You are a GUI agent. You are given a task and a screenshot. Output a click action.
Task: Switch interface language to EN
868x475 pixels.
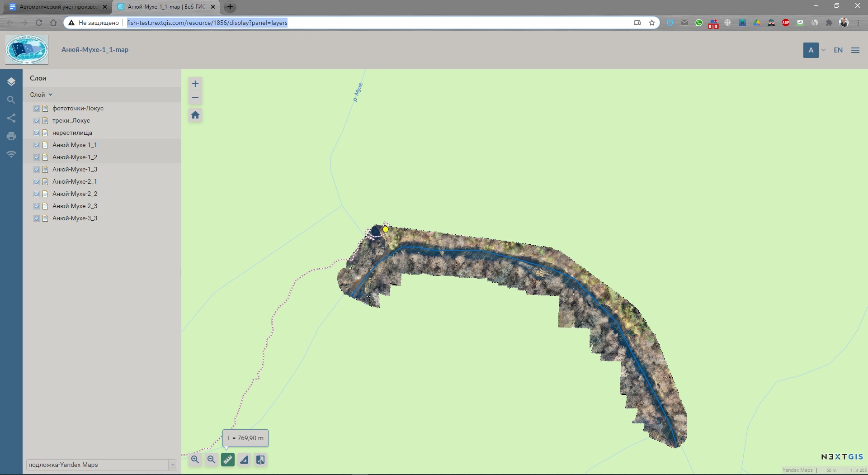coord(838,50)
